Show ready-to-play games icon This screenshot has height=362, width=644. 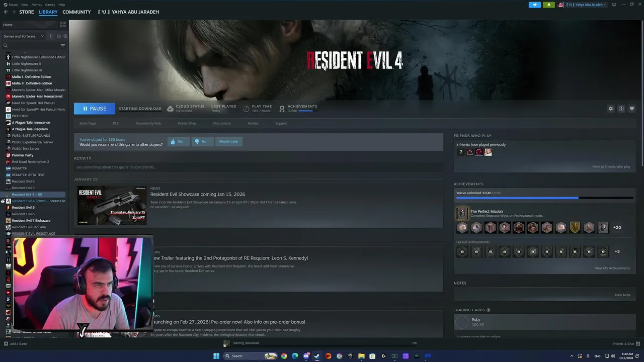pyautogui.click(x=65, y=36)
